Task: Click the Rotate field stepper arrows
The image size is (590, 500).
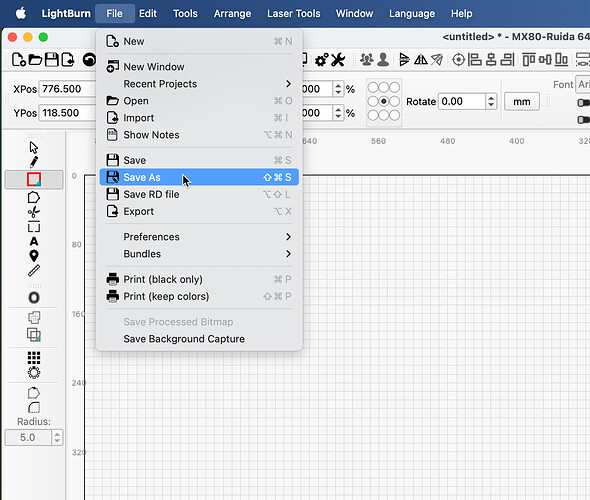Action: pos(491,101)
